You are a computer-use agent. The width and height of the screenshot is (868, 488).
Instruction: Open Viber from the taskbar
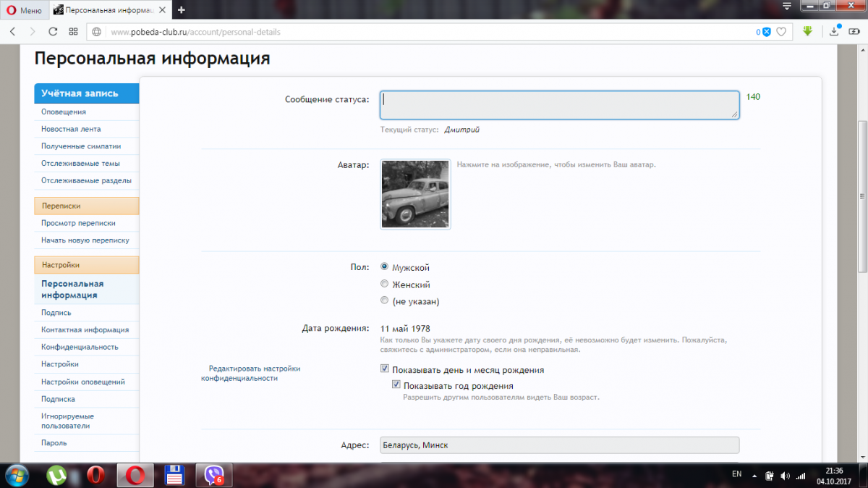coord(213,475)
